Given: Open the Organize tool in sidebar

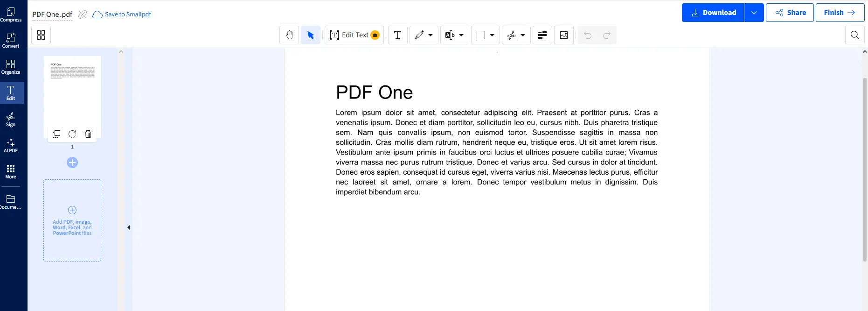Looking at the screenshot, I should pos(11,67).
